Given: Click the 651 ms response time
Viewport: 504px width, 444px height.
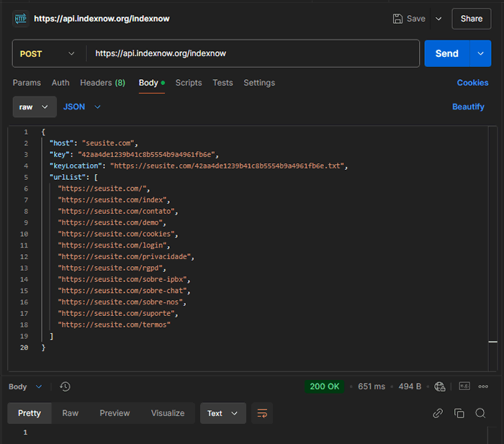Looking at the screenshot, I should pos(372,386).
